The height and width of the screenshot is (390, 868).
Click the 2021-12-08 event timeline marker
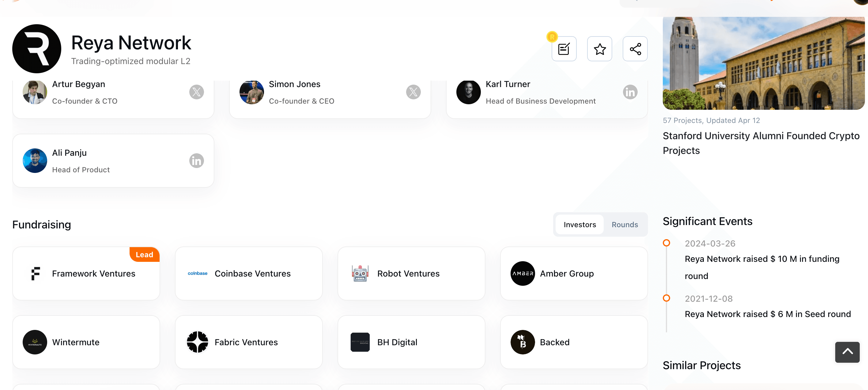pyautogui.click(x=666, y=298)
